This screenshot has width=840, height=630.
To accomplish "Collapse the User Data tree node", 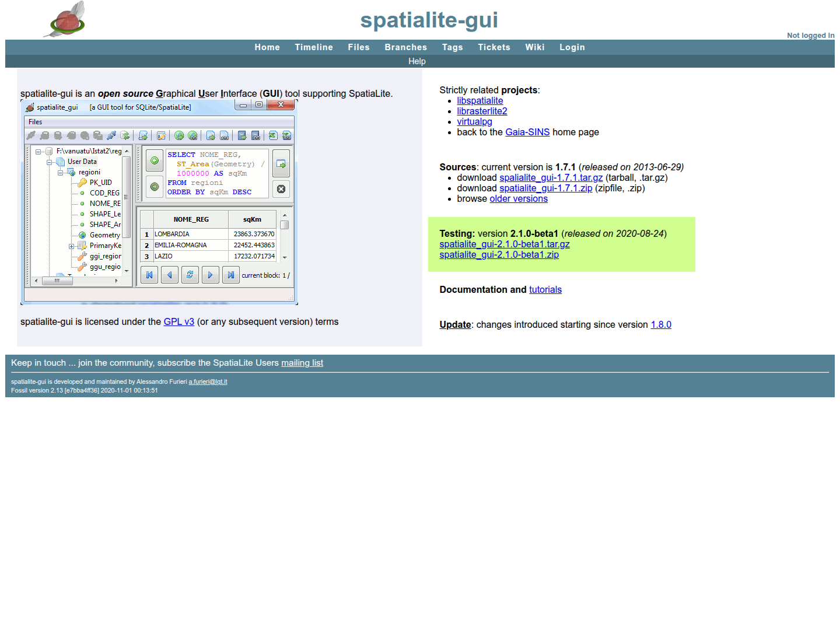I will [x=50, y=162].
